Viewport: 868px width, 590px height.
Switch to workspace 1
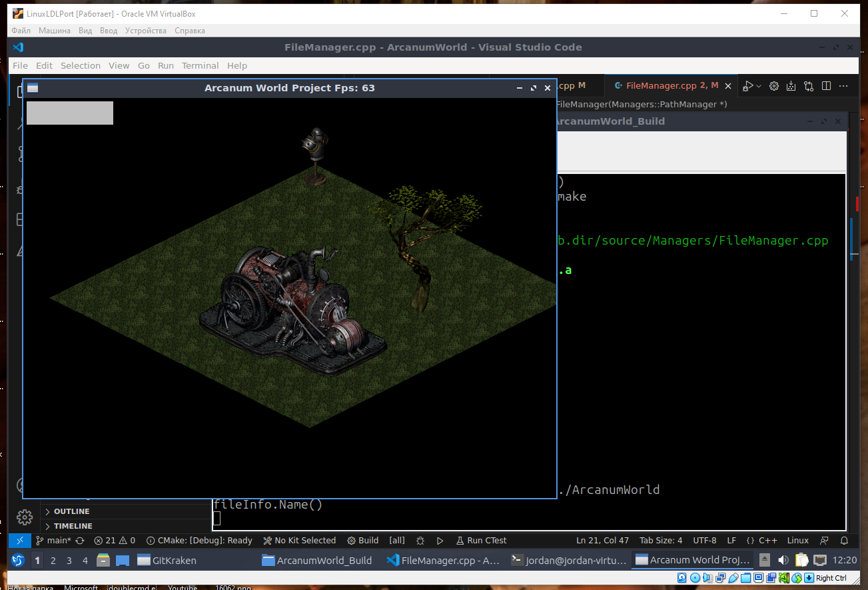[x=37, y=561]
